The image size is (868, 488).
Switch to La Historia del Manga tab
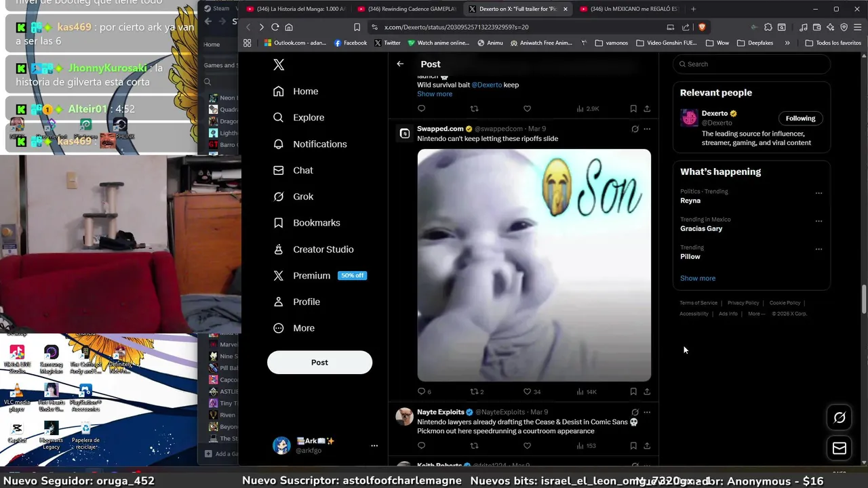tap(296, 9)
